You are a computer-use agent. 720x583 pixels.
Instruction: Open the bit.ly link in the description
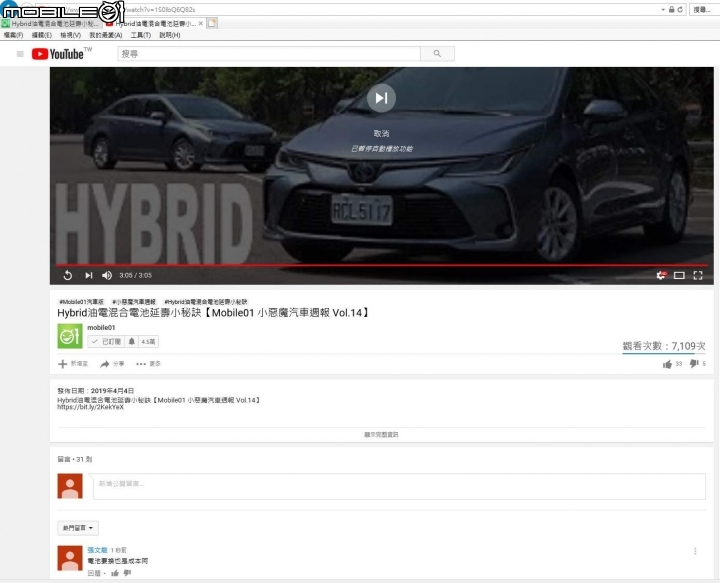90,407
